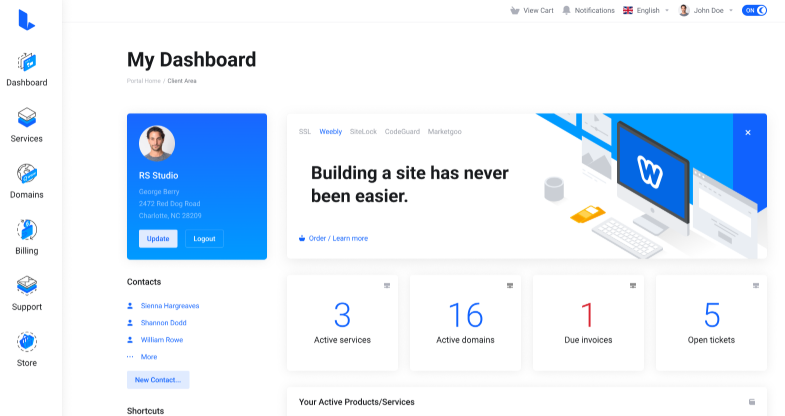Open the Store sidebar icon
This screenshot has height=416, width=785.
pyautogui.click(x=27, y=342)
